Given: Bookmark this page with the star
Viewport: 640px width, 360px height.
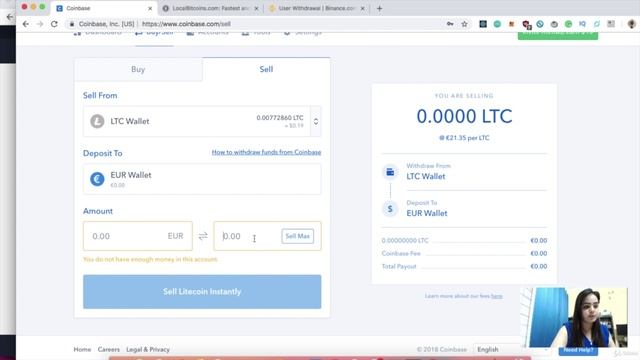Looking at the screenshot, I should (464, 24).
